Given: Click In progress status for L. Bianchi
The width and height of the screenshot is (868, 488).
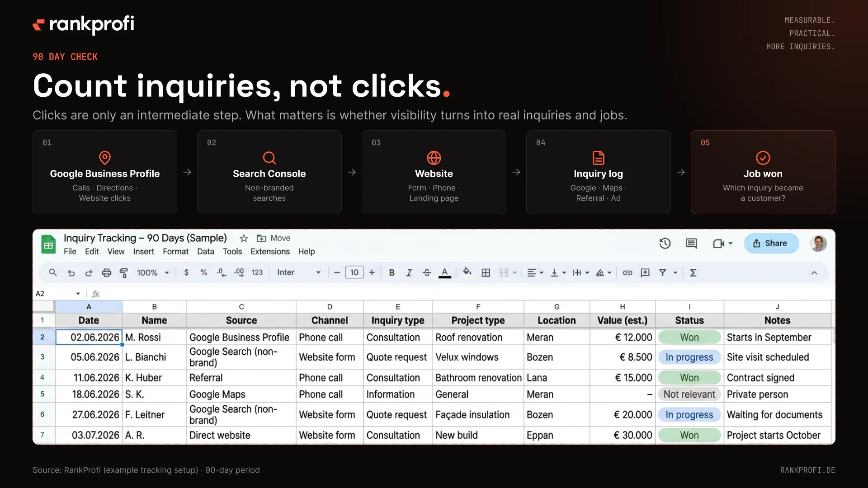Looking at the screenshot, I should [x=689, y=357].
